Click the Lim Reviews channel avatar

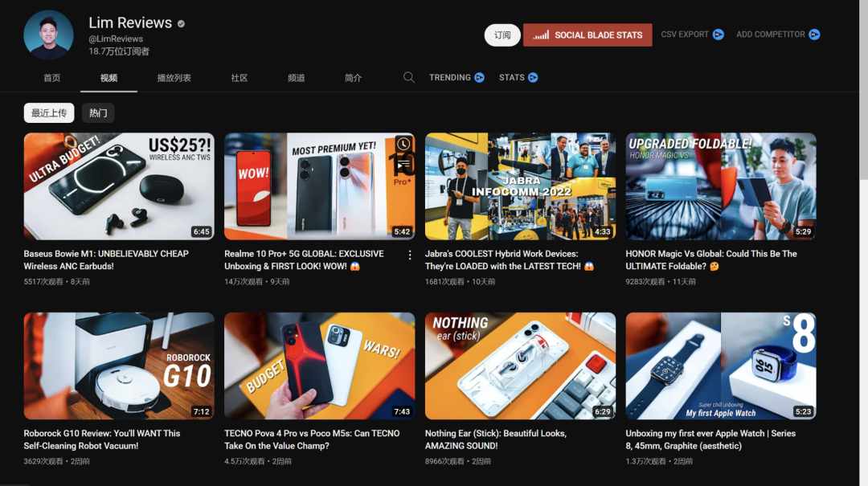click(x=49, y=35)
